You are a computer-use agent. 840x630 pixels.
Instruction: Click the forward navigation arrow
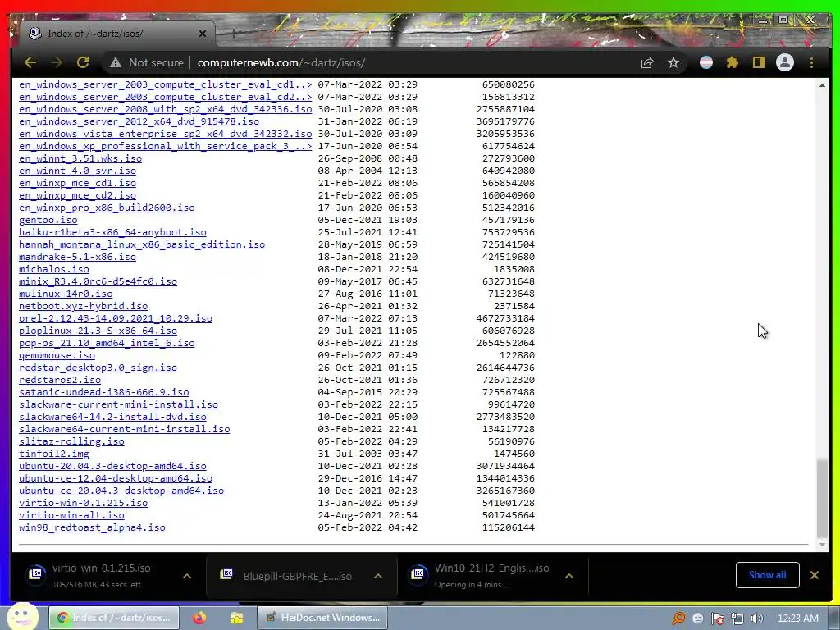tap(57, 62)
